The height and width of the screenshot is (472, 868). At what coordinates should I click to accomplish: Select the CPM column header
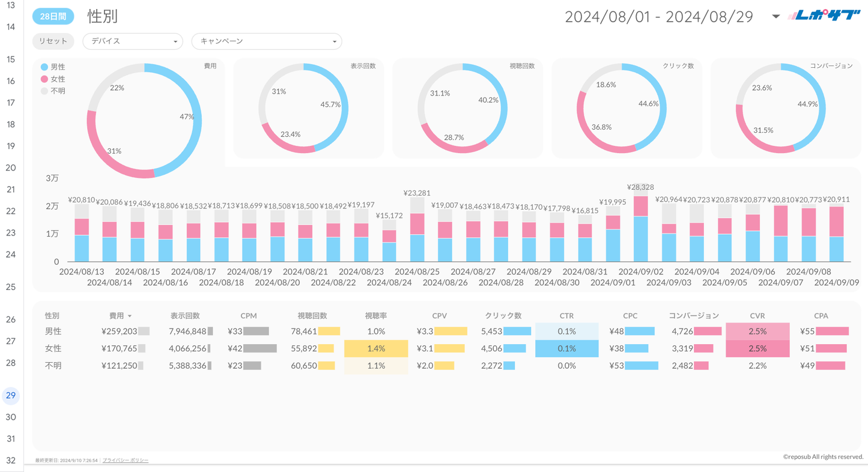(249, 316)
